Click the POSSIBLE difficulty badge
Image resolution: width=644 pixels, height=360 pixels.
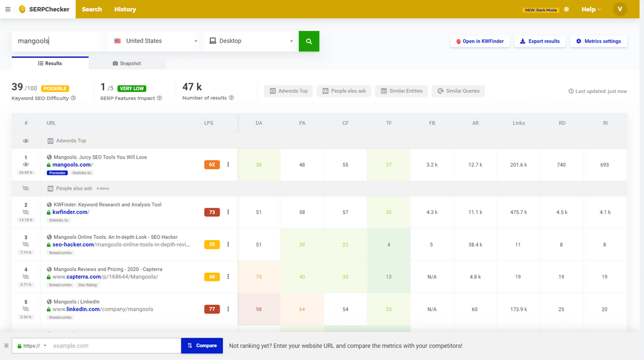click(55, 88)
